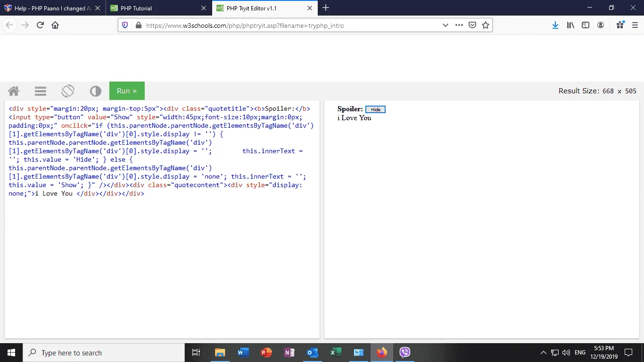This screenshot has width=644, height=362.
Task: Open the Firefox hamburger menu
Action: click(635, 25)
